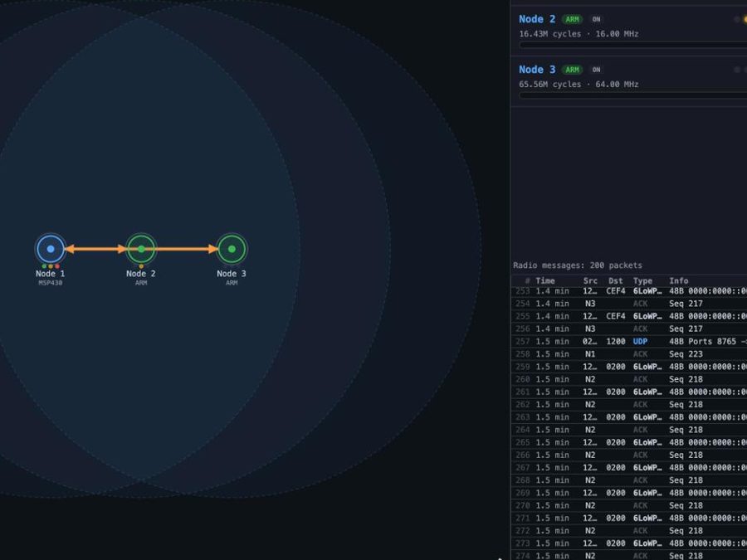Image resolution: width=747 pixels, height=560 pixels.
Task: Open the Node 3 title in the mote list
Action: click(x=537, y=70)
